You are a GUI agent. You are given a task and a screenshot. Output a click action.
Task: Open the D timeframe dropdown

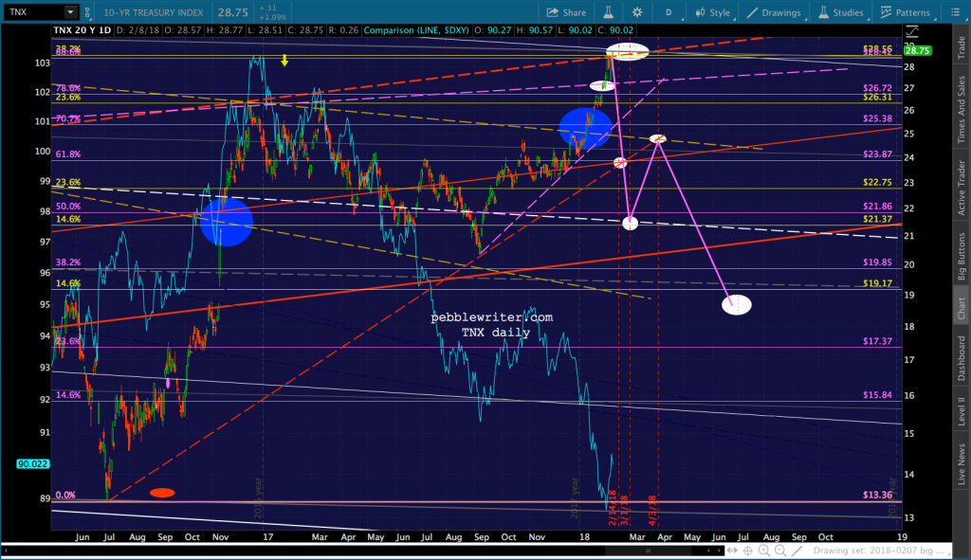click(x=669, y=12)
